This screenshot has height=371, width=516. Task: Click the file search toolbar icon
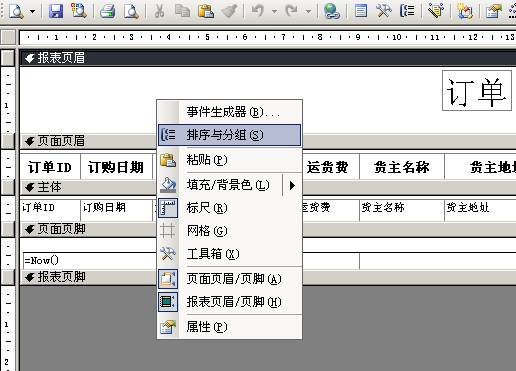pyautogui.click(x=79, y=11)
